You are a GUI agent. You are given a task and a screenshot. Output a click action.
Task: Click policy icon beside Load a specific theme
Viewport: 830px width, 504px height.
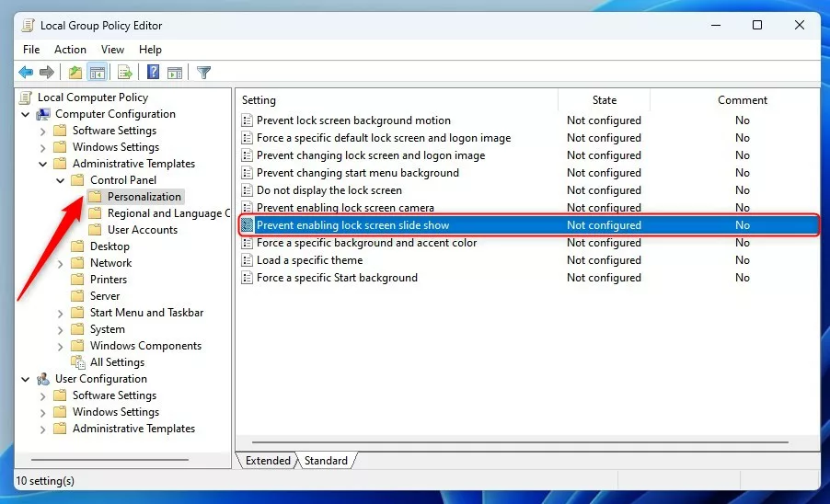pos(247,259)
